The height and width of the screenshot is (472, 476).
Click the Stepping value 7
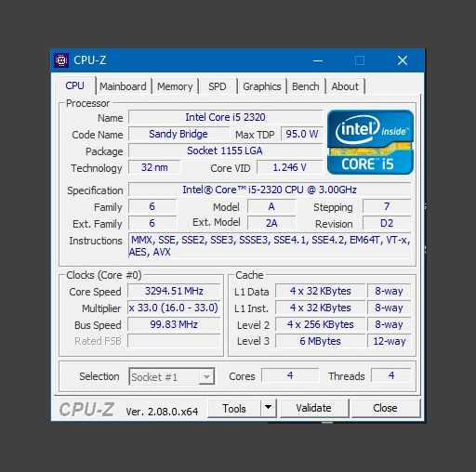tap(387, 206)
